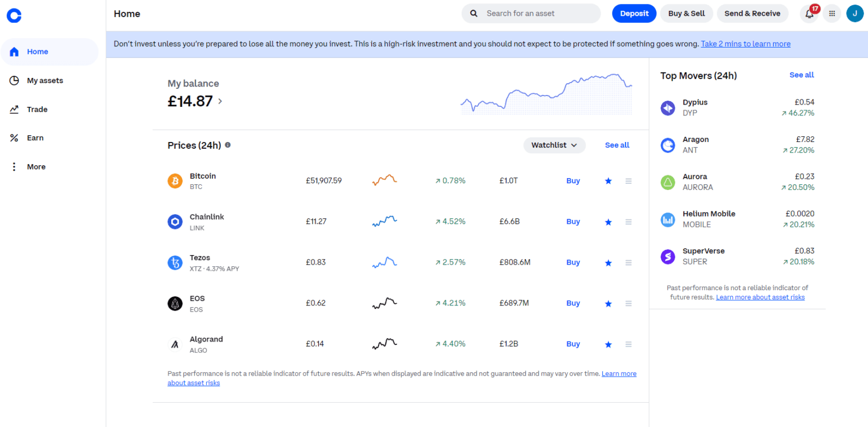Image resolution: width=868 pixels, height=427 pixels.
Task: Click the Helium Mobile token icon
Action: tap(668, 219)
